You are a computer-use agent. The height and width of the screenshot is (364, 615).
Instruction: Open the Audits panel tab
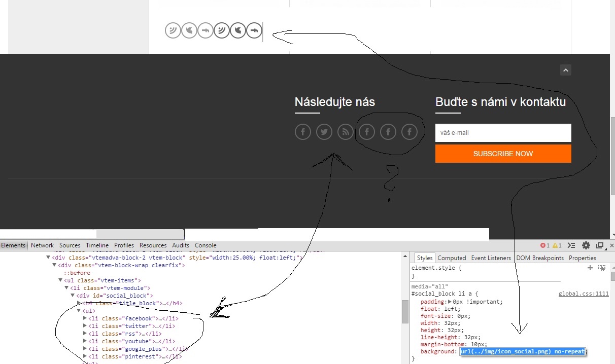click(181, 245)
